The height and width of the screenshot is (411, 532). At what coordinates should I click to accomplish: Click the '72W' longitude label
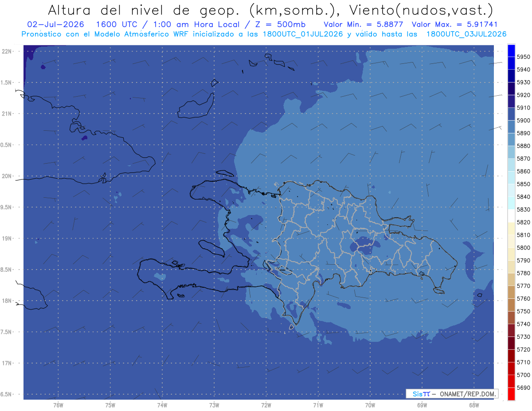tap(266, 405)
